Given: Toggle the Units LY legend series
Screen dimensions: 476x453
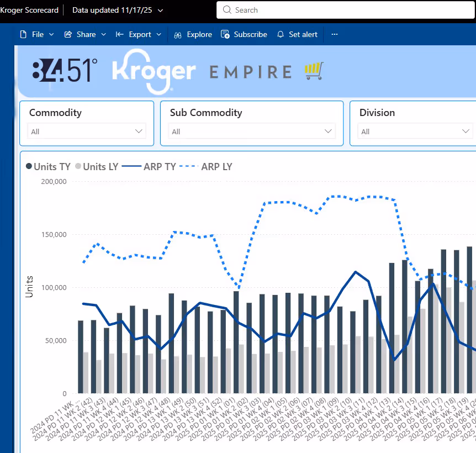Looking at the screenshot, I should coord(96,166).
